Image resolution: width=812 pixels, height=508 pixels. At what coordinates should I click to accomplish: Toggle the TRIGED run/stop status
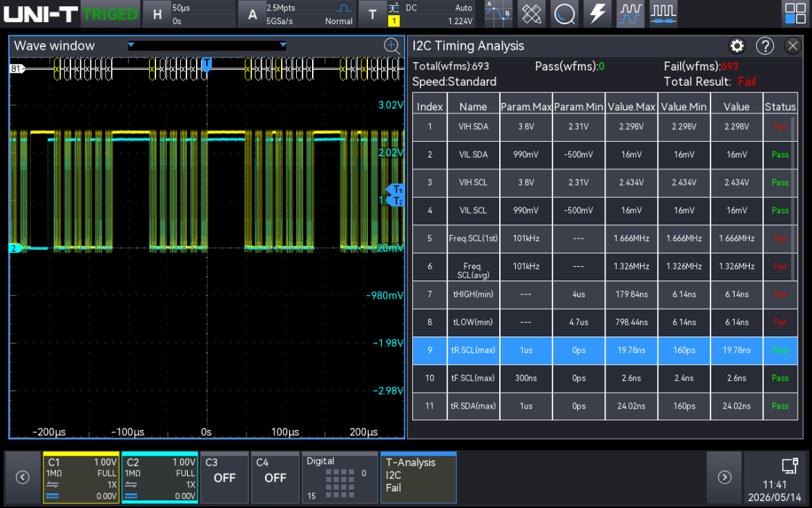[110, 14]
